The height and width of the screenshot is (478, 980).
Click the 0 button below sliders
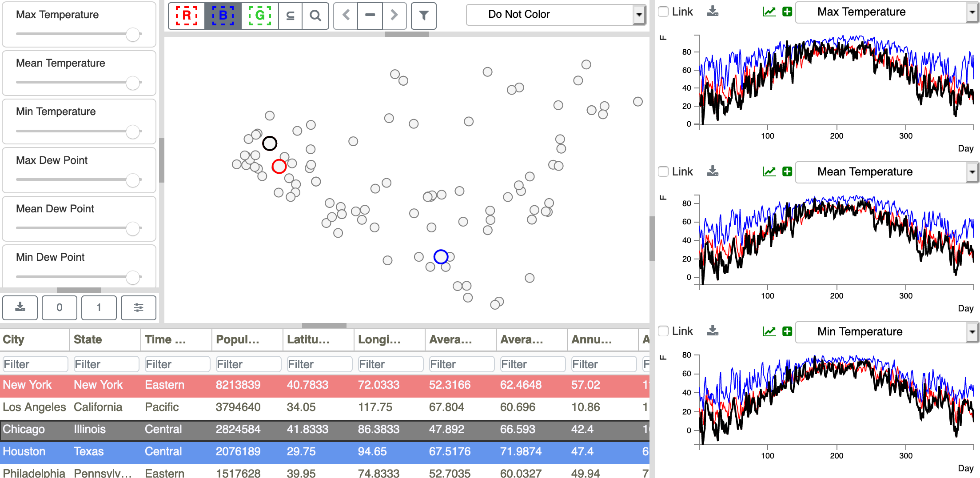[x=60, y=307]
